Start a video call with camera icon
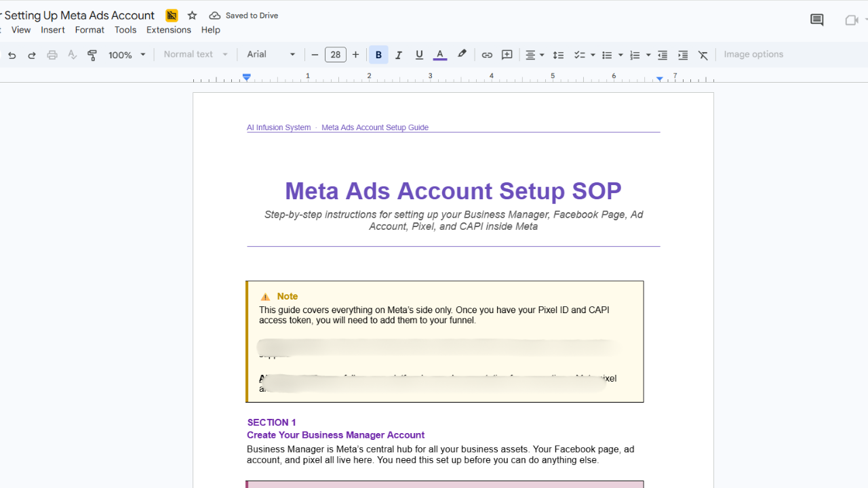The width and height of the screenshot is (868, 488). [852, 20]
